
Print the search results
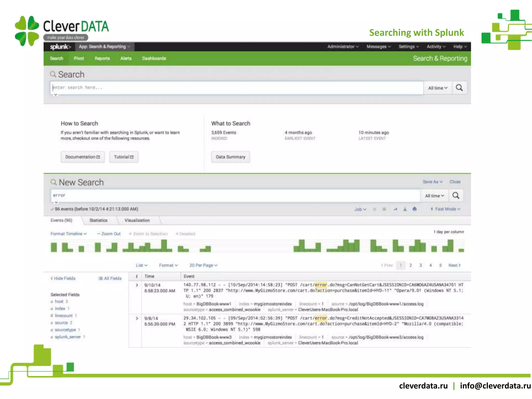point(415,209)
